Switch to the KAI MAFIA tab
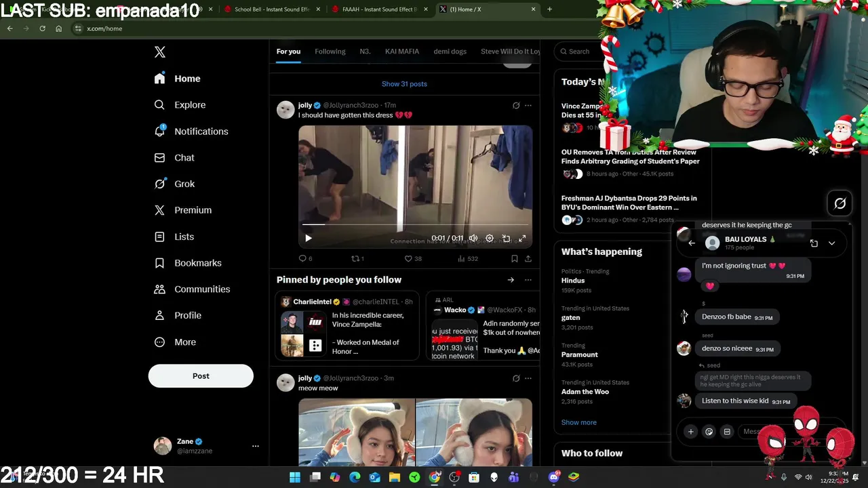868x488 pixels. point(402,52)
